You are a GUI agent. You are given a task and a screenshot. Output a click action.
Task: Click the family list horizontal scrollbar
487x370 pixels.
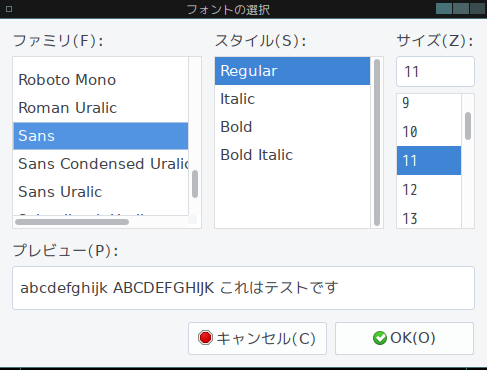tap(72, 222)
